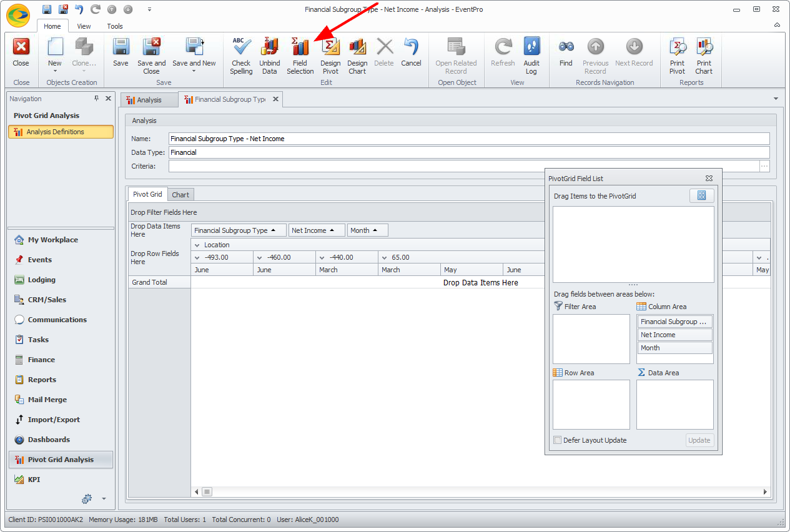Open the Audit Log
This screenshot has height=532, width=790.
coord(531,56)
